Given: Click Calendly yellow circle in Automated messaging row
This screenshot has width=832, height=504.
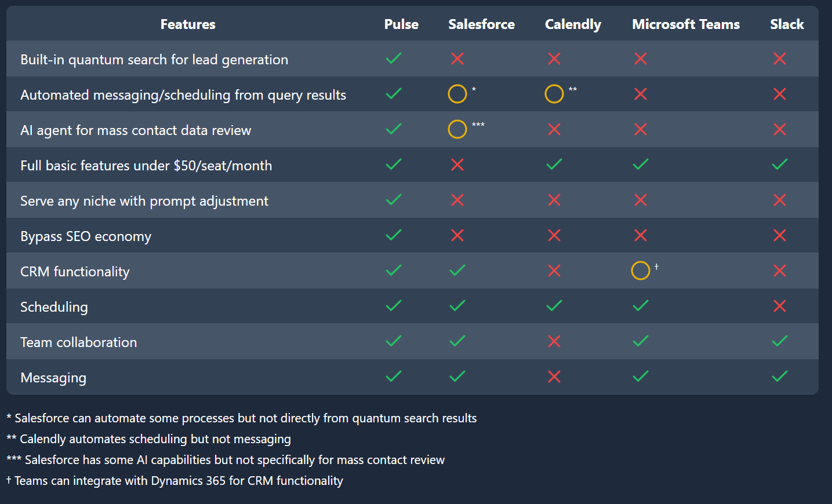Looking at the screenshot, I should click(x=554, y=94).
